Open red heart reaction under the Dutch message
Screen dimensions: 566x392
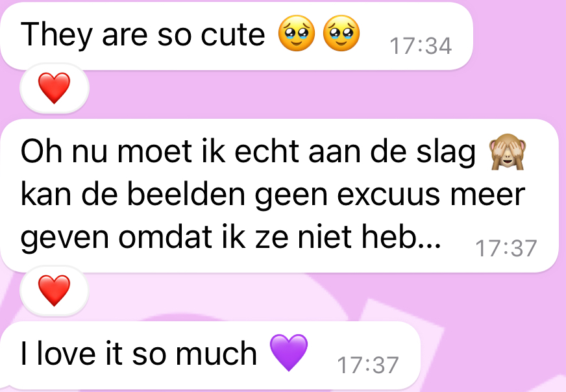pos(54,291)
